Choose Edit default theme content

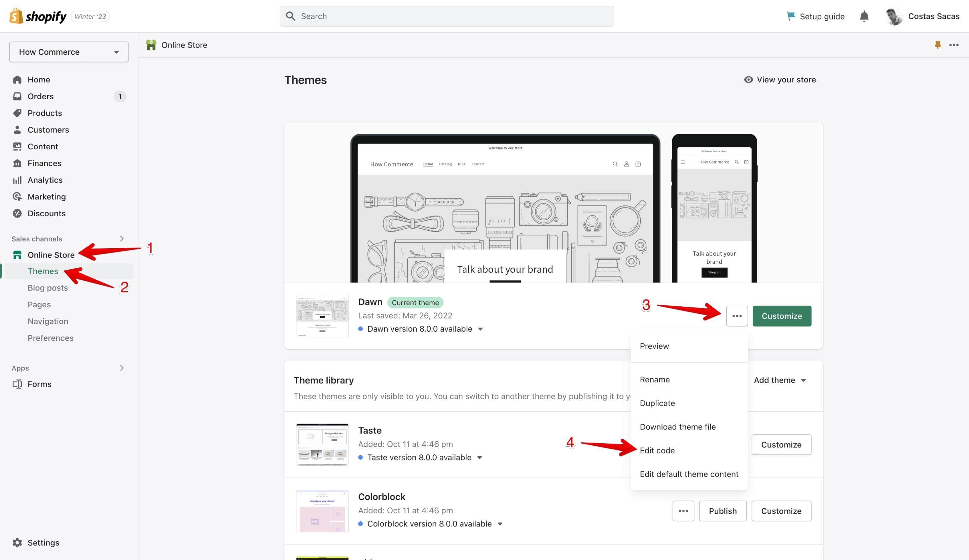pyautogui.click(x=689, y=474)
